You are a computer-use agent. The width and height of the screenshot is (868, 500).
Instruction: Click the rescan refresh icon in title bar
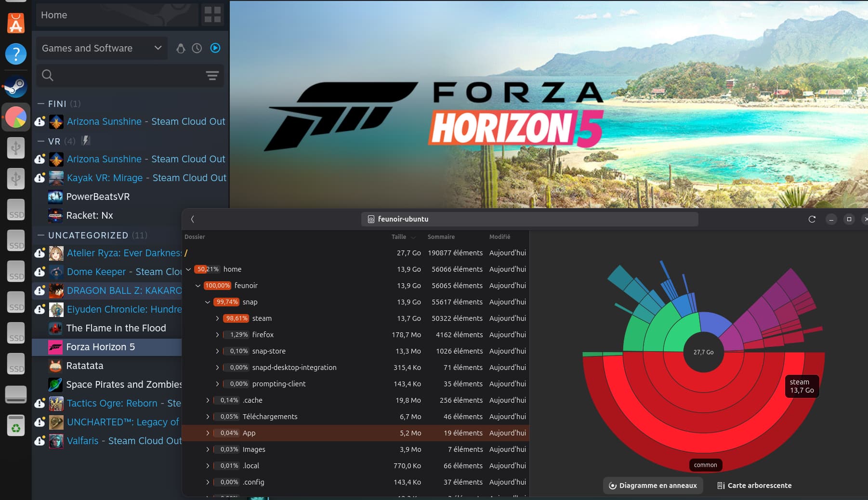tap(812, 219)
